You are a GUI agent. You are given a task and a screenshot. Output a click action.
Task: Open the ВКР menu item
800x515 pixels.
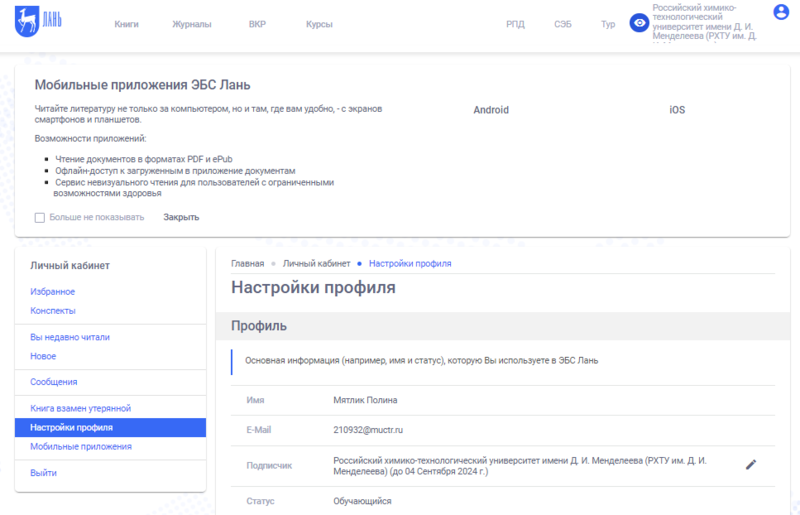click(257, 24)
